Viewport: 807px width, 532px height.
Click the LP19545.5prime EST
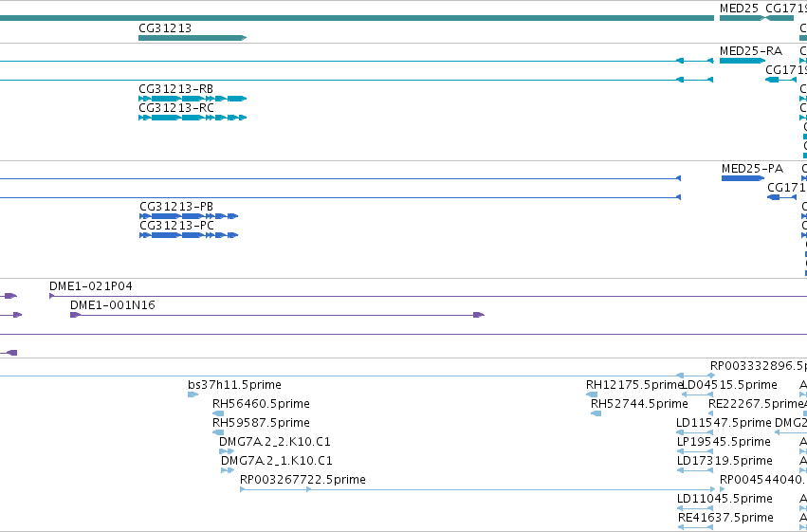[695, 451]
